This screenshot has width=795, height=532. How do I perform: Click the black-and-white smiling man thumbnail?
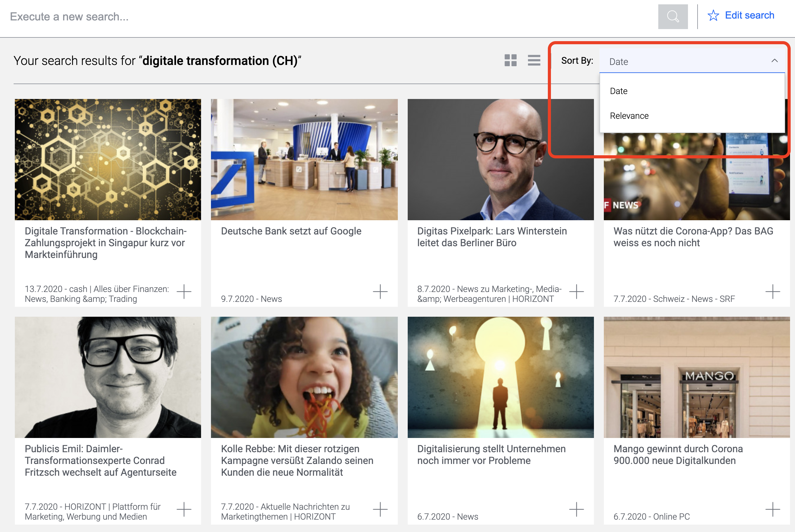point(108,377)
